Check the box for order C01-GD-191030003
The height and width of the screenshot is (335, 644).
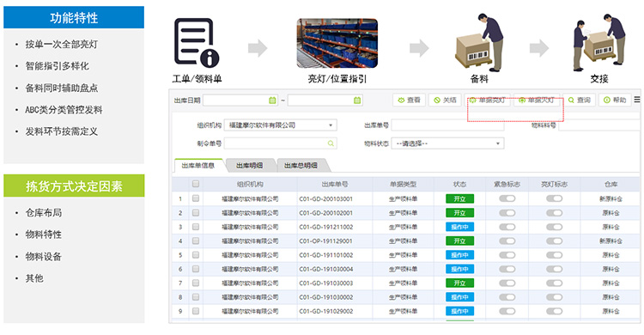tap(196, 283)
